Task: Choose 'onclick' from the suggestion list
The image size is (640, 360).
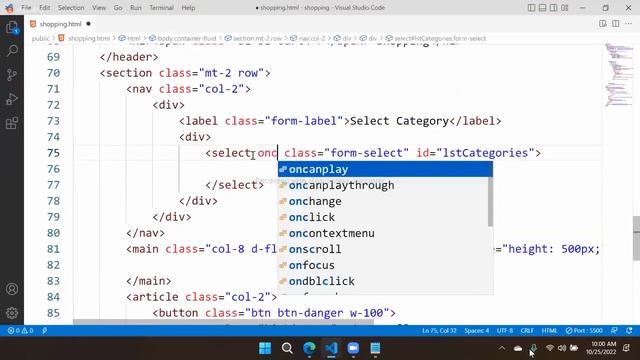Action: (x=383, y=217)
